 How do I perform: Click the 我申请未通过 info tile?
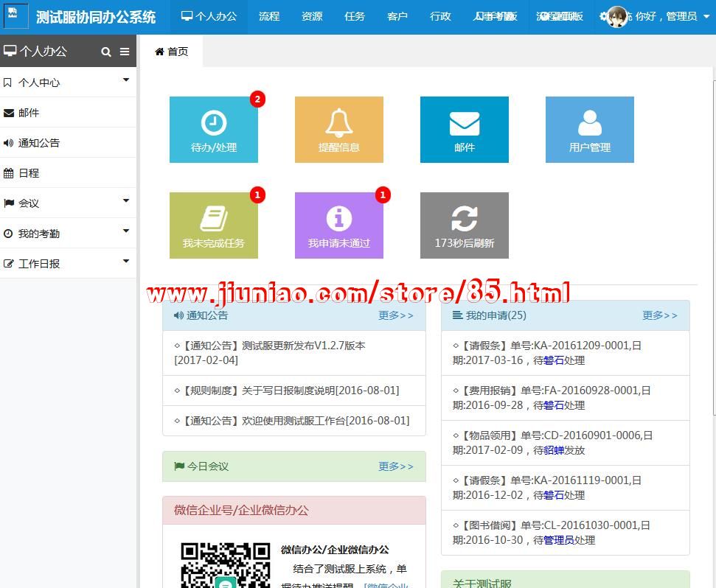(x=338, y=225)
